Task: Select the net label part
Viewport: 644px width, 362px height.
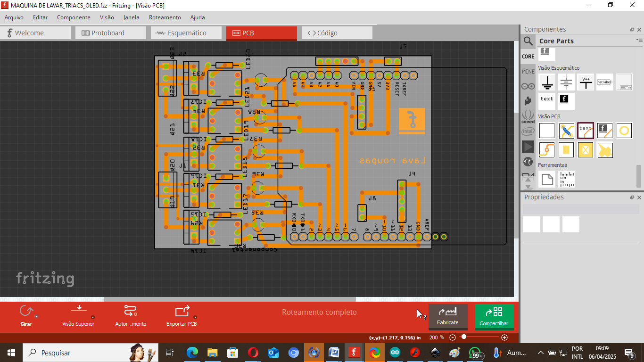Action: point(605,82)
